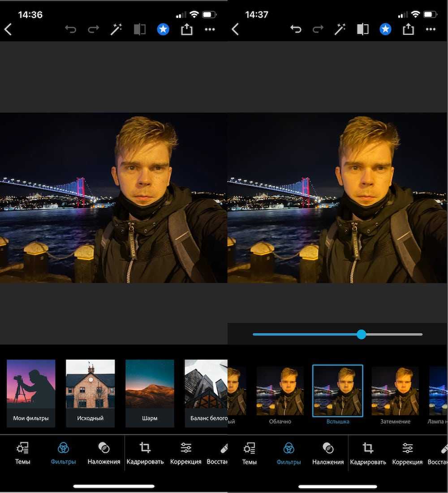This screenshot has height=493, width=448.
Task: Open the three-dots more menu in left screen
Action: click(210, 30)
